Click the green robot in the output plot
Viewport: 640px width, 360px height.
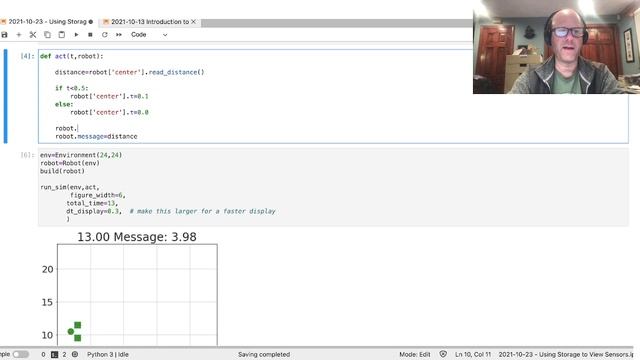(x=75, y=331)
